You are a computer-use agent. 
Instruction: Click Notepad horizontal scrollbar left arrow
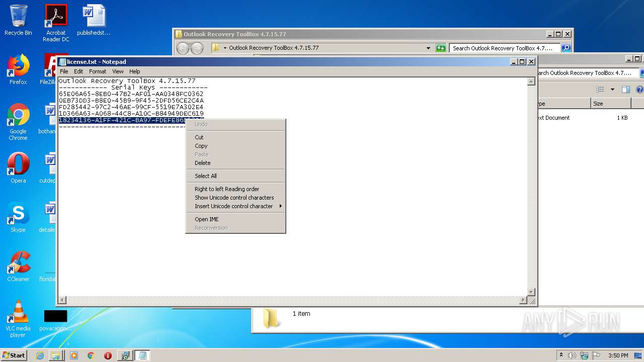coord(62,300)
